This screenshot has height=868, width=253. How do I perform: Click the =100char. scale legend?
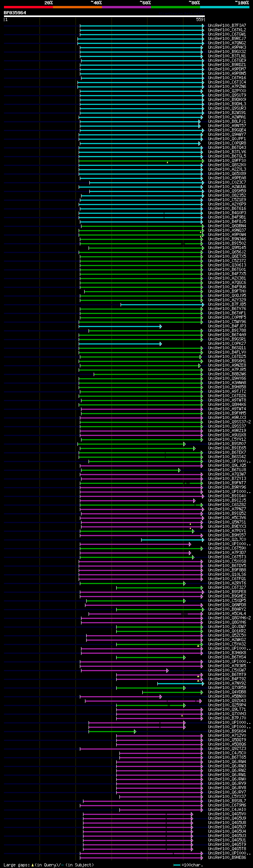click(x=188, y=865)
